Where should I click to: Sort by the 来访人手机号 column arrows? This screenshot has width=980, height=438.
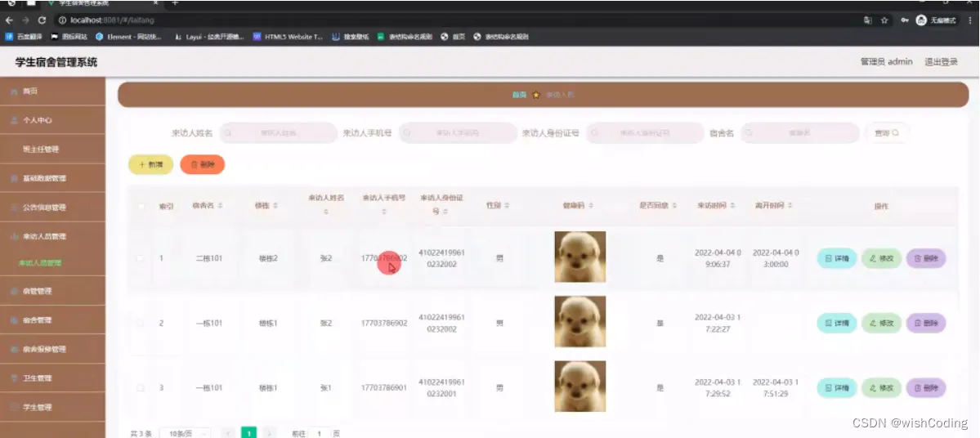[x=384, y=212]
